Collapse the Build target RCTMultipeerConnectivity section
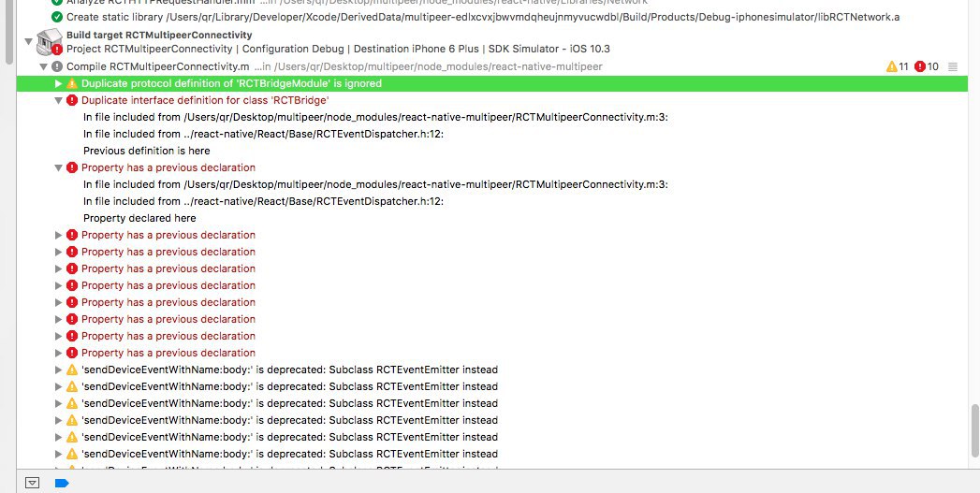Screen dimensions: 980x493 [27, 41]
